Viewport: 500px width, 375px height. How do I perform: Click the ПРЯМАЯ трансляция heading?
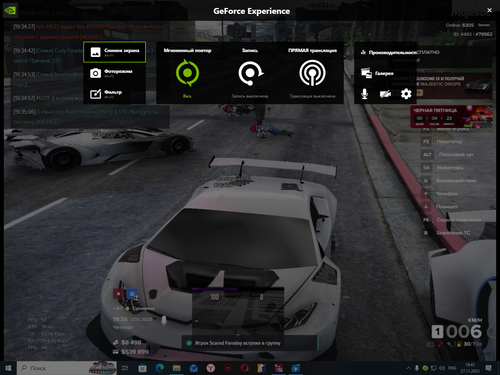(312, 50)
